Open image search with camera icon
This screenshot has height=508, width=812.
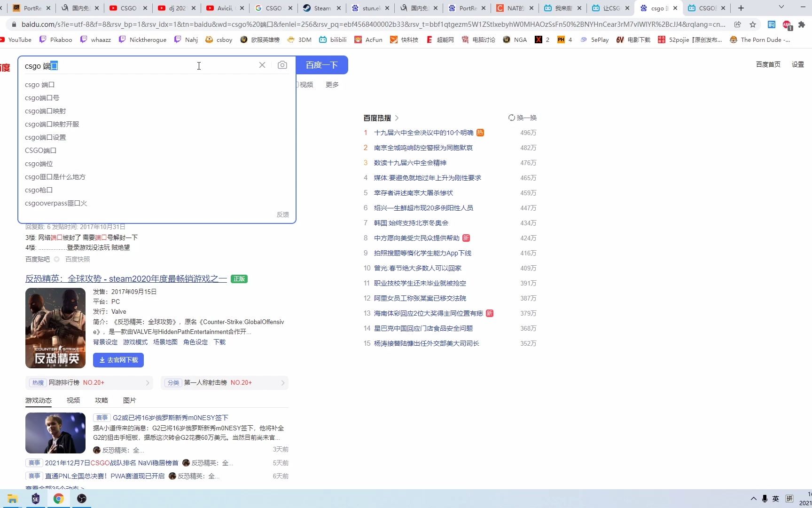[x=282, y=65]
